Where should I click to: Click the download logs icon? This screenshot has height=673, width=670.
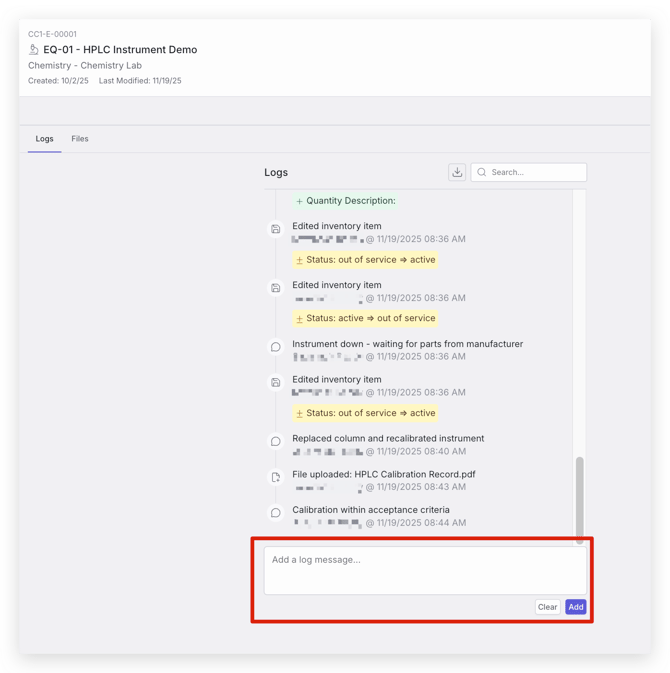457,172
